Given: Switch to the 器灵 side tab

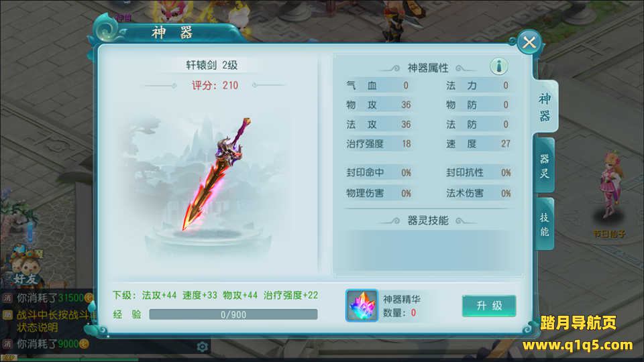Looking at the screenshot, I should (545, 166).
